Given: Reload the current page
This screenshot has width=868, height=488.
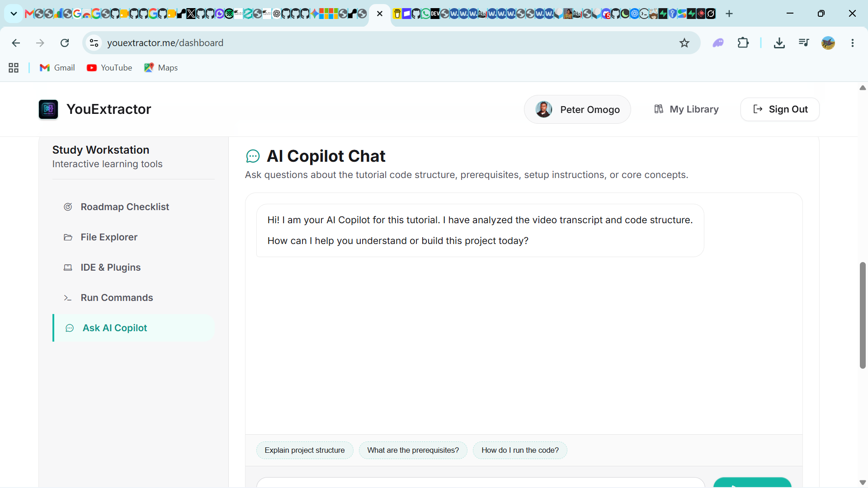Looking at the screenshot, I should tap(65, 43).
